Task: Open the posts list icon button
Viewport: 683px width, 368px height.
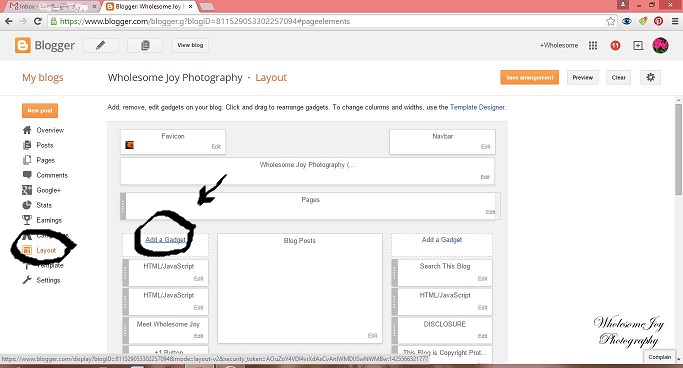Action: pyautogui.click(x=145, y=45)
